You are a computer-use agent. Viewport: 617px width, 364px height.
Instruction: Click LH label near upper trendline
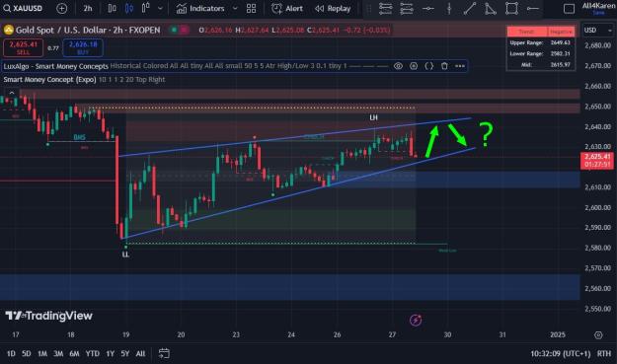tap(373, 117)
